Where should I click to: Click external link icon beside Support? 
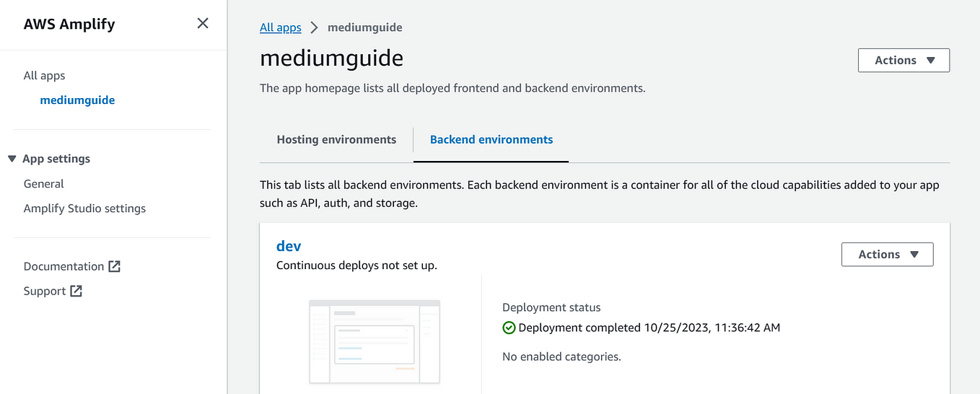[x=76, y=291]
